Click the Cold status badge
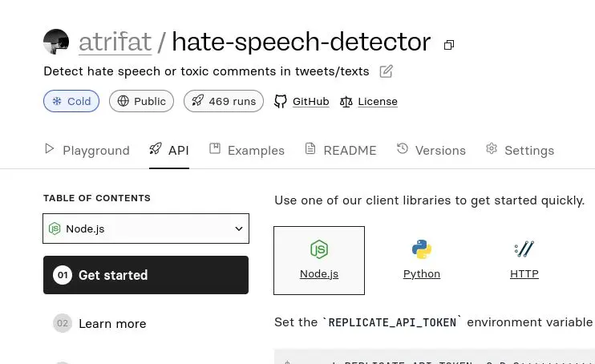This screenshot has height=364, width=595. point(71,101)
